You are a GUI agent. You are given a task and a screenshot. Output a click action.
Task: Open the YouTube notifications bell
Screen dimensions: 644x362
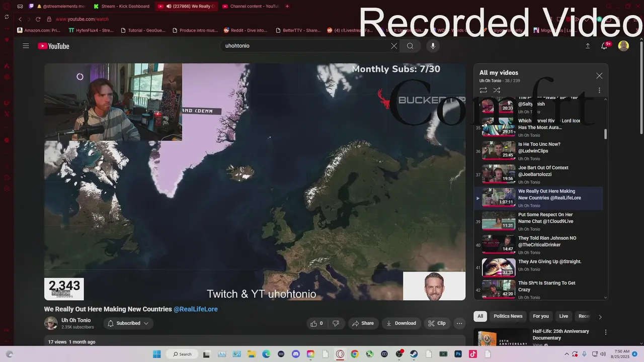[605, 46]
